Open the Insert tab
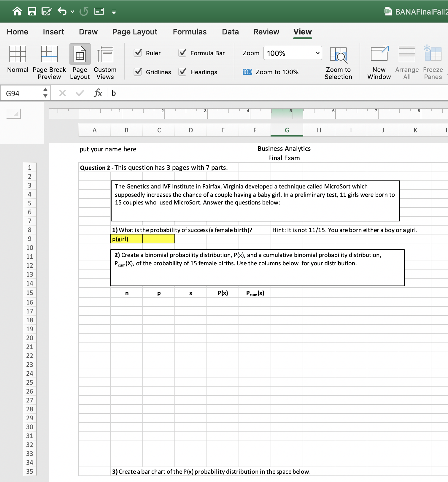The width and height of the screenshot is (448, 482). coord(53,32)
